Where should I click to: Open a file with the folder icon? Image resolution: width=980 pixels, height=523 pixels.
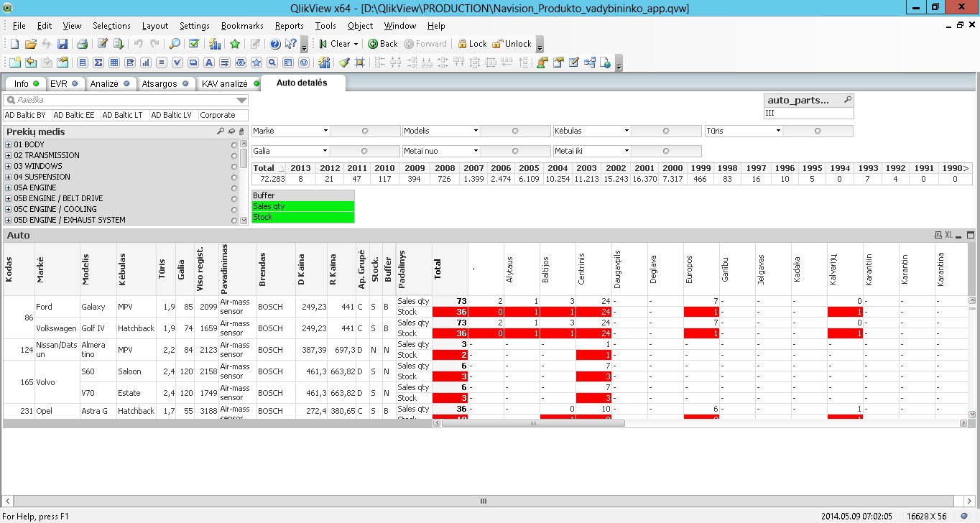tap(31, 44)
